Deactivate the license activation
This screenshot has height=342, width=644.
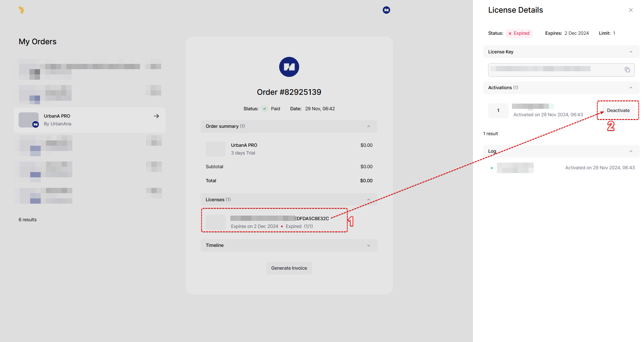pyautogui.click(x=618, y=111)
